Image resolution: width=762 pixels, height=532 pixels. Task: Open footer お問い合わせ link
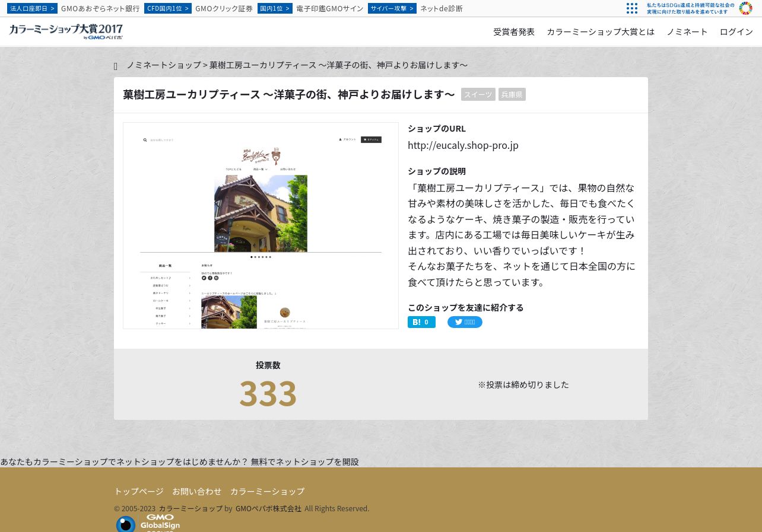(196, 491)
